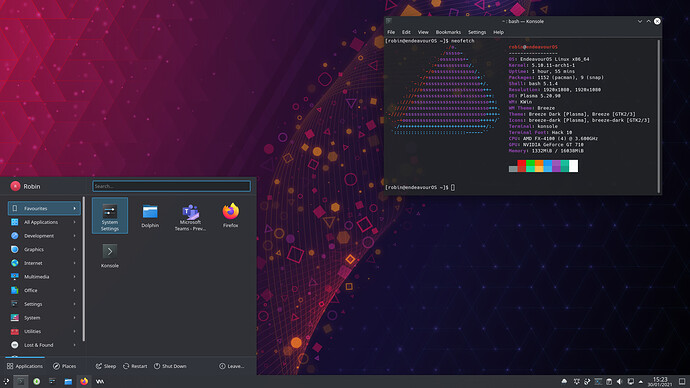Expand the Internet submenu arrow
Screen dimensions: 690x388
pyautogui.click(x=74, y=263)
